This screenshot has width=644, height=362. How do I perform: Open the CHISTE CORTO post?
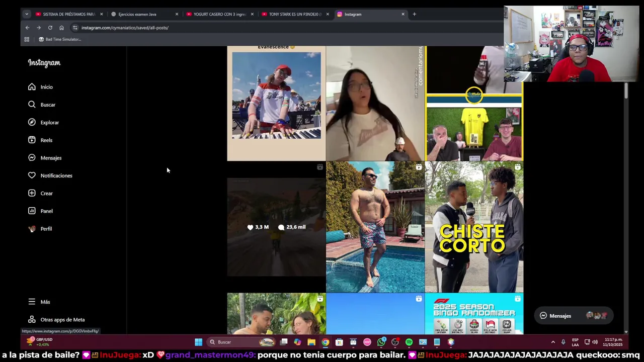pos(474,227)
